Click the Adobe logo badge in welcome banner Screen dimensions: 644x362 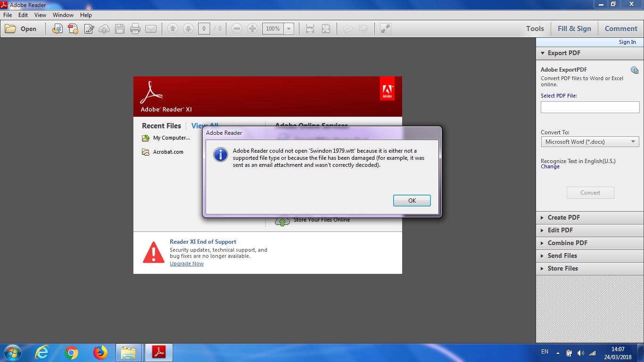(x=387, y=89)
